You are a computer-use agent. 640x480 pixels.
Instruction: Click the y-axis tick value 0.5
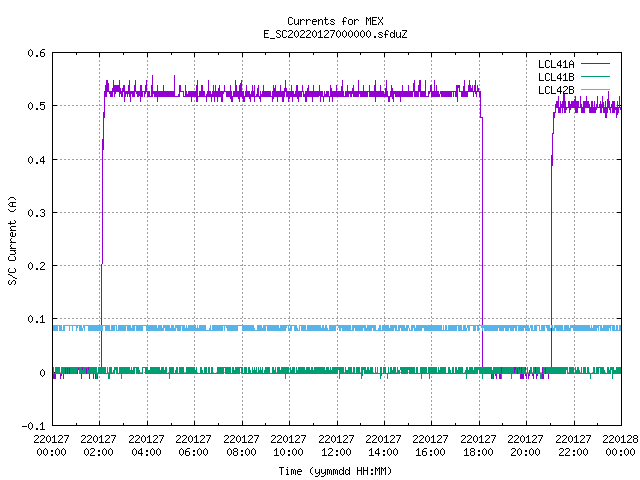click(x=36, y=106)
